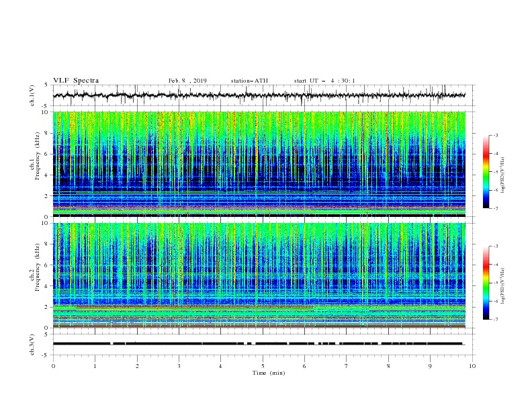Click the "-3" label on ch.2 colorbar

coord(495,246)
